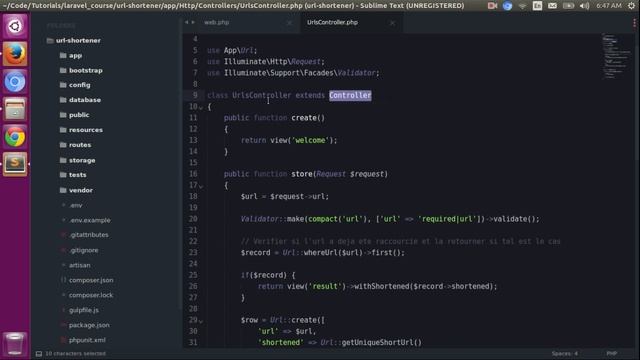
Task: Click getUniqueShortUrl() on line 31
Action: pyautogui.click(x=381, y=342)
